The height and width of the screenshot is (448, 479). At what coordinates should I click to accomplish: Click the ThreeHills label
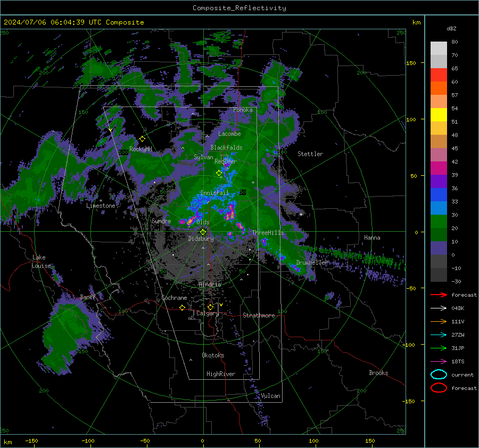click(x=268, y=233)
